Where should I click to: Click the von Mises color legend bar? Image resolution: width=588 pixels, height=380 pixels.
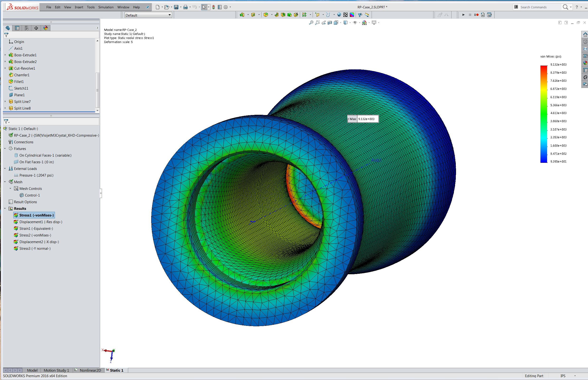click(544, 114)
